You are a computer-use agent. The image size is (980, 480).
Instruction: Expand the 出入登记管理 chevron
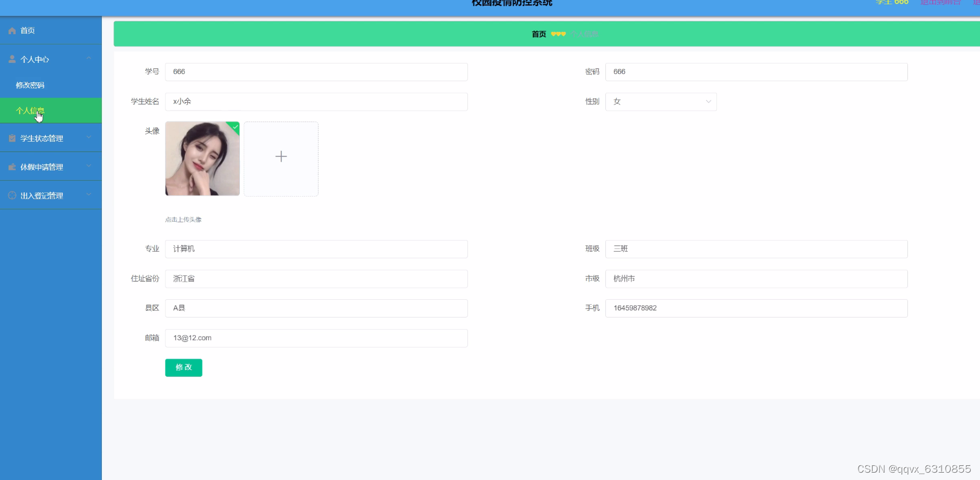click(89, 195)
